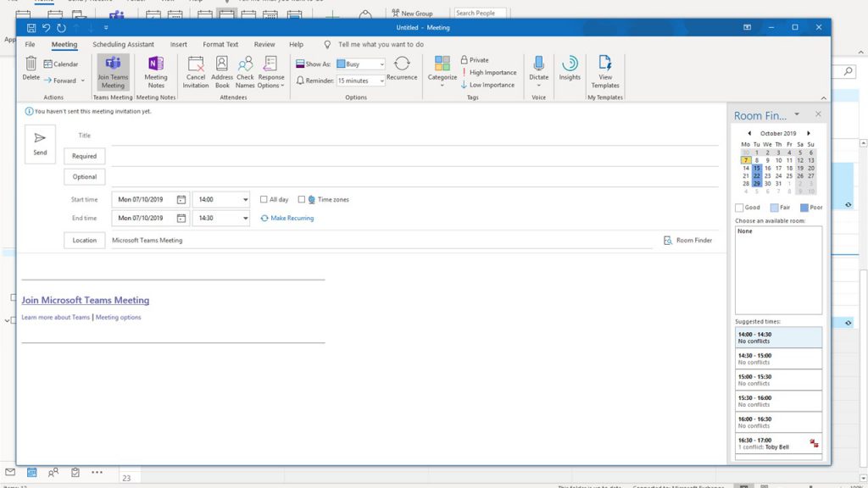This screenshot has width=868, height=488.
Task: Open start time 14:00 dropdown
Action: pyautogui.click(x=245, y=200)
